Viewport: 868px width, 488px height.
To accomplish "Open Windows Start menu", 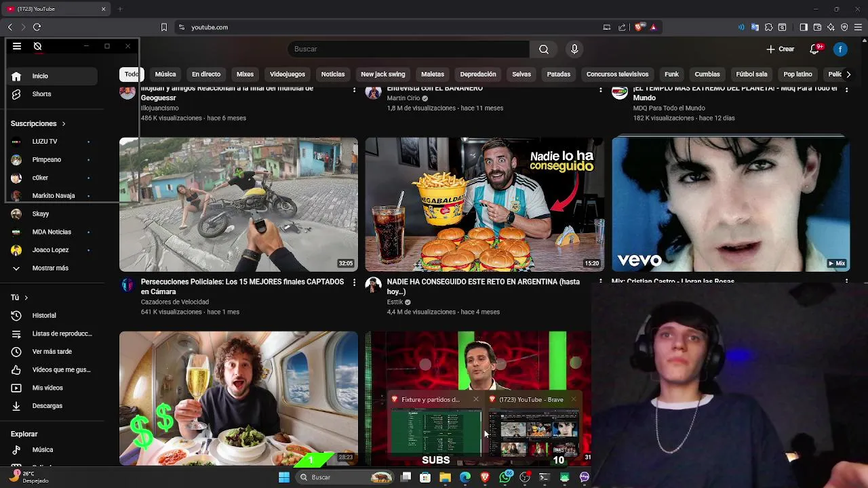I will point(284,477).
